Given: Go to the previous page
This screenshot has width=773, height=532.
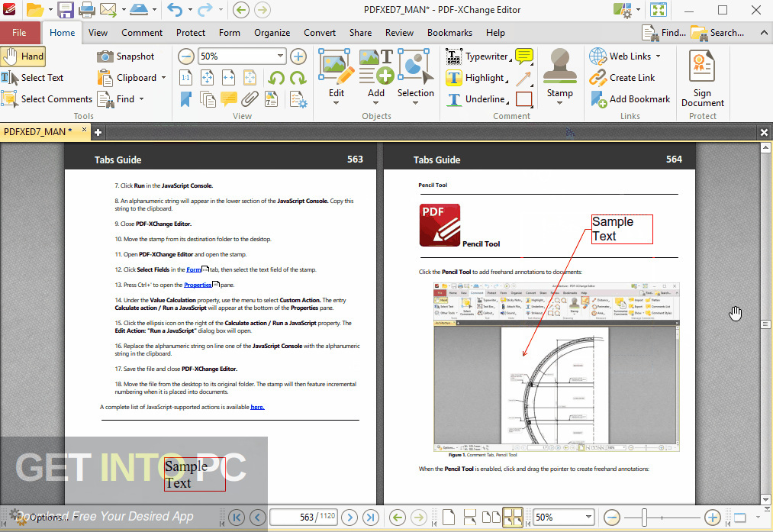Looking at the screenshot, I should click(x=257, y=517).
